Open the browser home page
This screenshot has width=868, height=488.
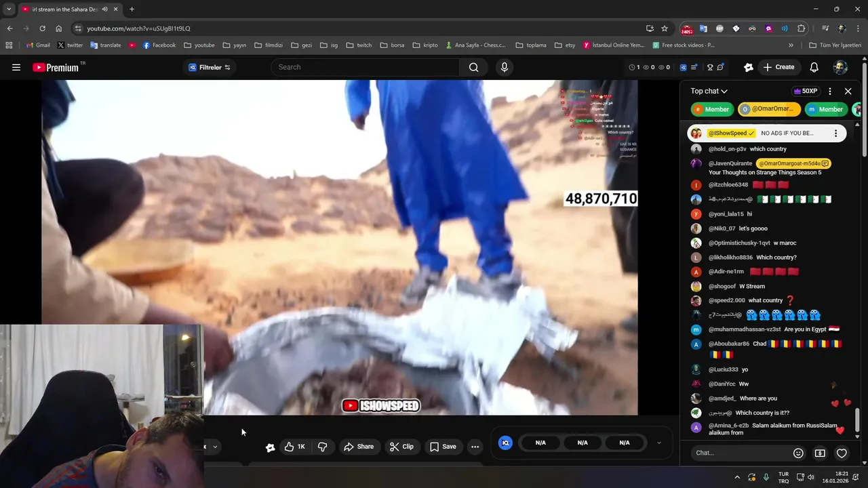(59, 28)
